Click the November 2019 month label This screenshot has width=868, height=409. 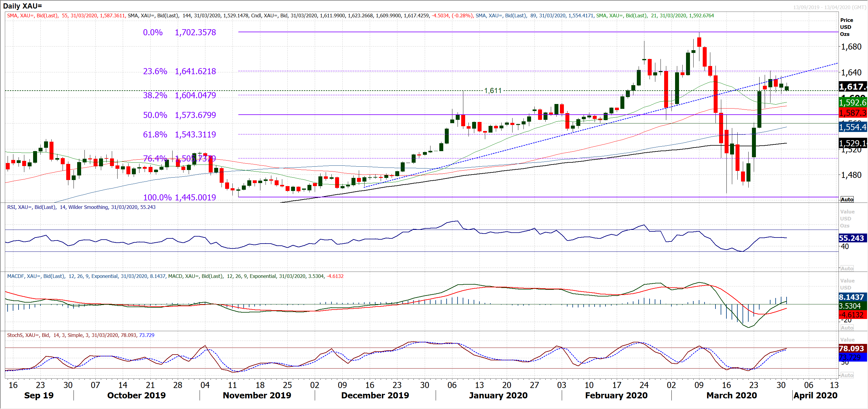pyautogui.click(x=257, y=395)
